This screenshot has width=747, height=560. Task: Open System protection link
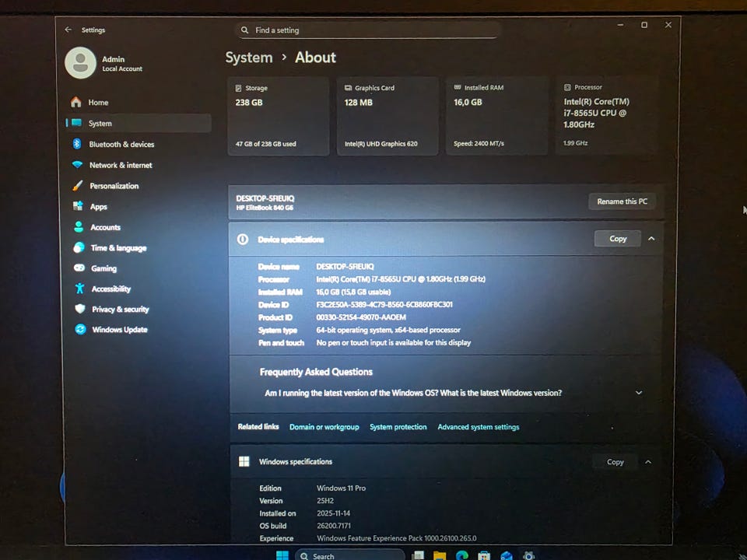(x=398, y=427)
